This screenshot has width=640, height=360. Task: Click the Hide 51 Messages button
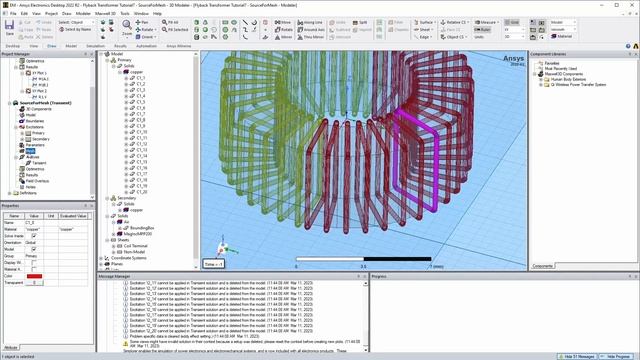577,357
